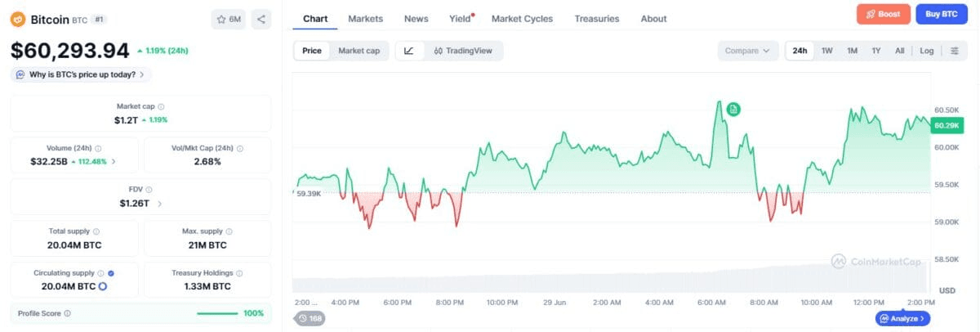Click the #1 rank badge
This screenshot has height=332, width=980.
[x=98, y=19]
